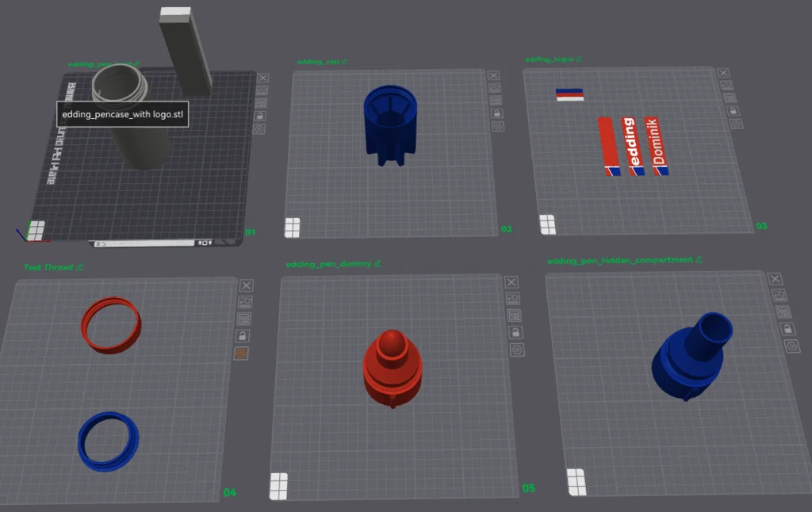Click plate number '05'

tap(529, 488)
